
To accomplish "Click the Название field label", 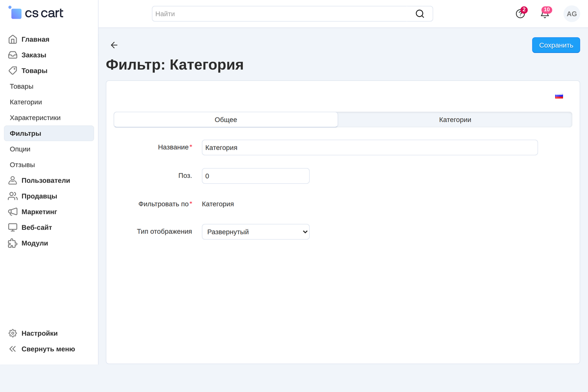I will click(x=175, y=147).
